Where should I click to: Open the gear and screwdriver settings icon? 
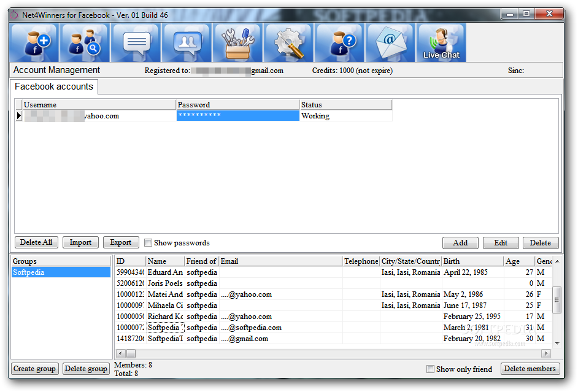click(288, 42)
